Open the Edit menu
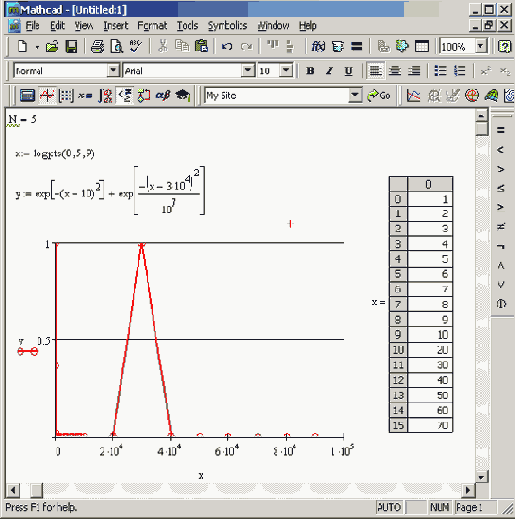 (x=57, y=25)
